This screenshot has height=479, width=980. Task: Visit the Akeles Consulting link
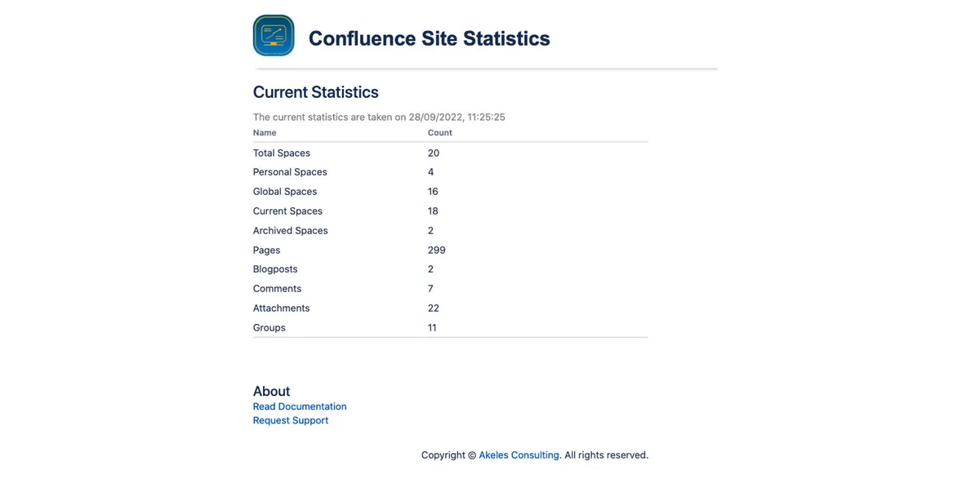pyautogui.click(x=519, y=455)
